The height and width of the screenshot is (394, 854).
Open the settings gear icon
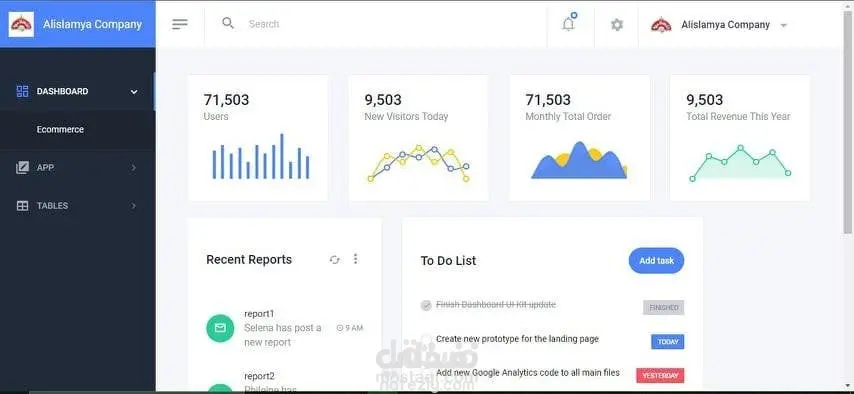tap(617, 25)
